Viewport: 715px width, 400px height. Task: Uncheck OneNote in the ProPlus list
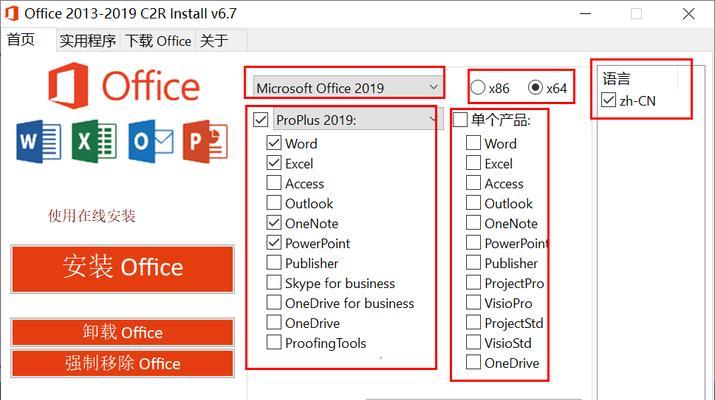274,223
